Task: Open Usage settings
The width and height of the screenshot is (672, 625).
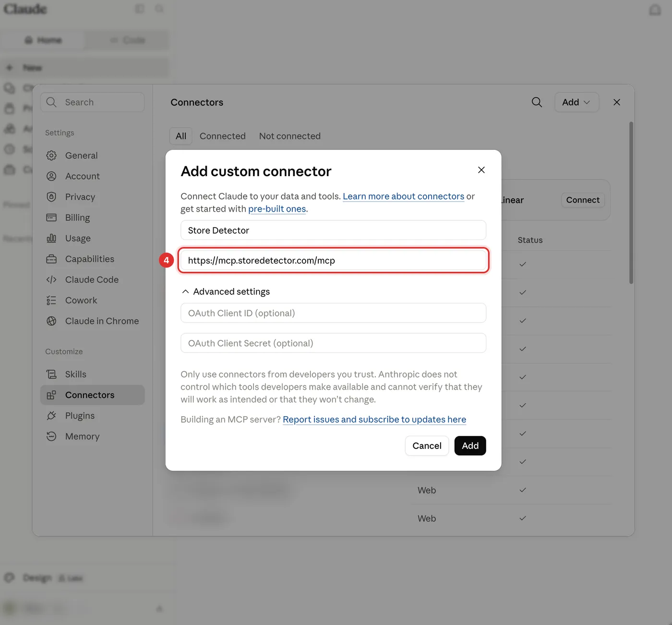Action: click(93, 238)
